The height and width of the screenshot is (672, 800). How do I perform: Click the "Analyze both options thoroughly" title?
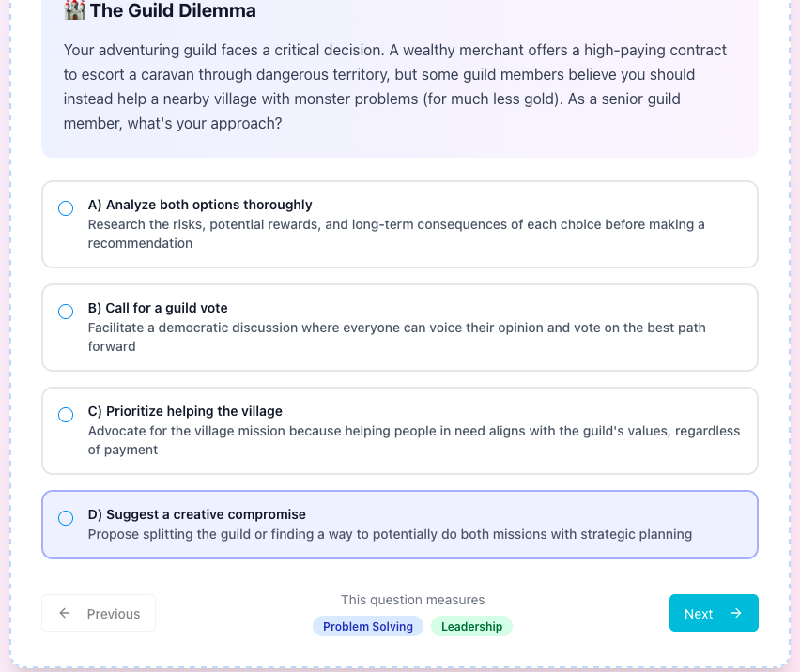click(x=200, y=205)
